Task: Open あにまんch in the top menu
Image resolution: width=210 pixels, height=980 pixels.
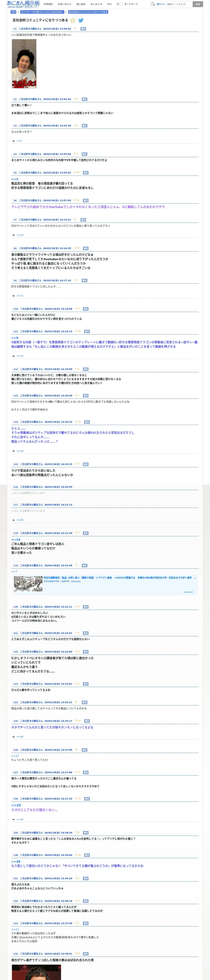Action: 96,4
